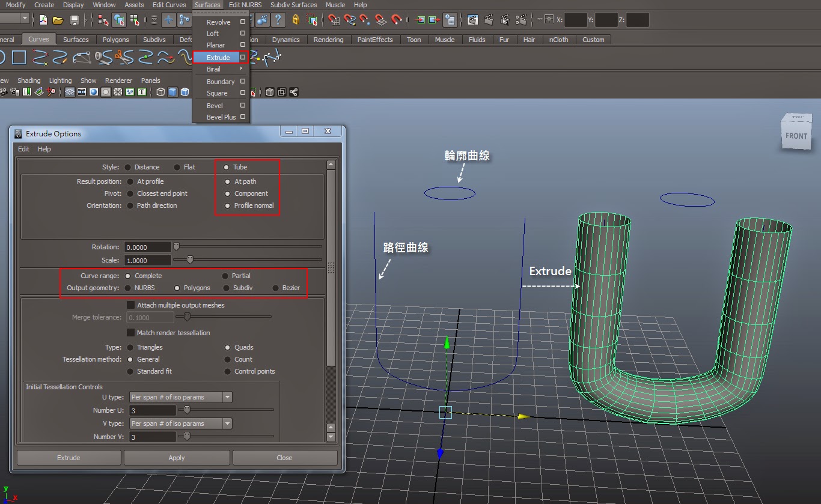
Task: Open the Shading panel menu
Action: pos(29,80)
